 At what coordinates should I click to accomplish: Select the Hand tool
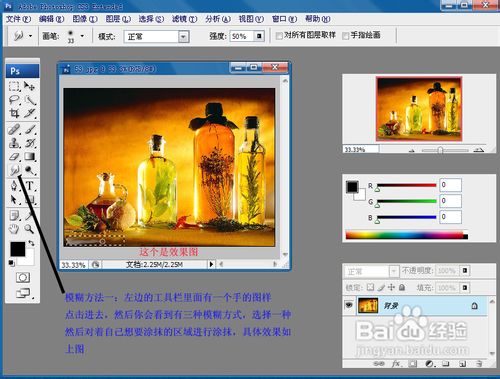click(x=14, y=229)
